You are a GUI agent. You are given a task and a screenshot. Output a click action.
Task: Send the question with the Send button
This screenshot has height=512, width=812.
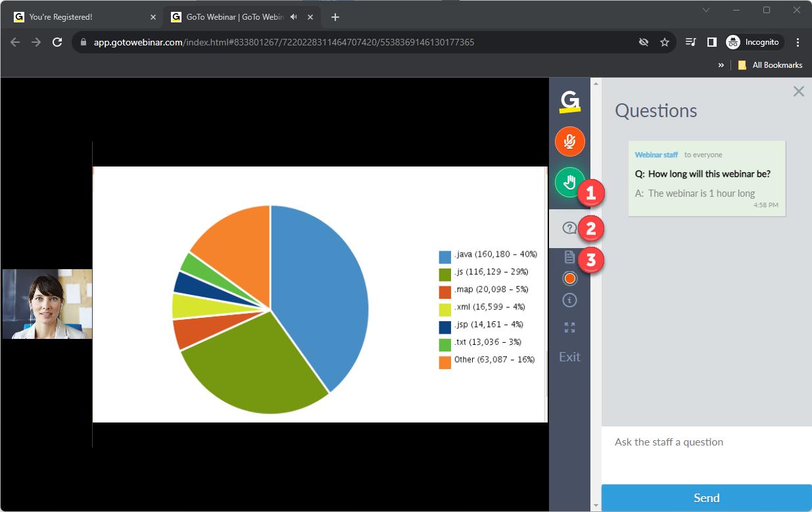click(706, 498)
